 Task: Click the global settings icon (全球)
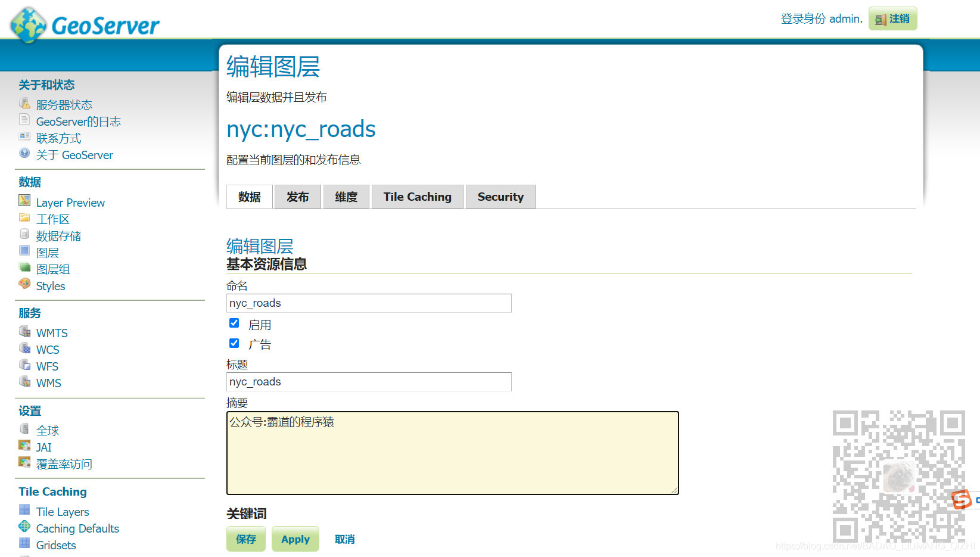click(24, 429)
